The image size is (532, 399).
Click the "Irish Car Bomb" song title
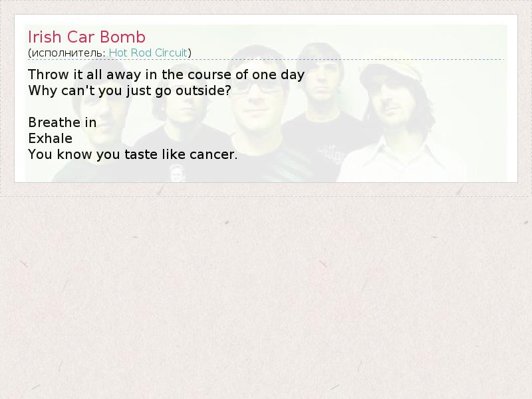[86, 37]
